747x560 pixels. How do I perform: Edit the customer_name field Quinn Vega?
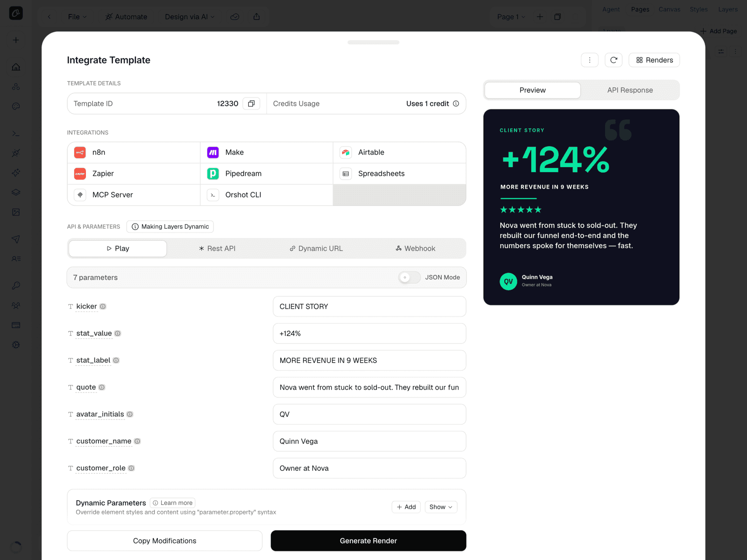tap(369, 441)
